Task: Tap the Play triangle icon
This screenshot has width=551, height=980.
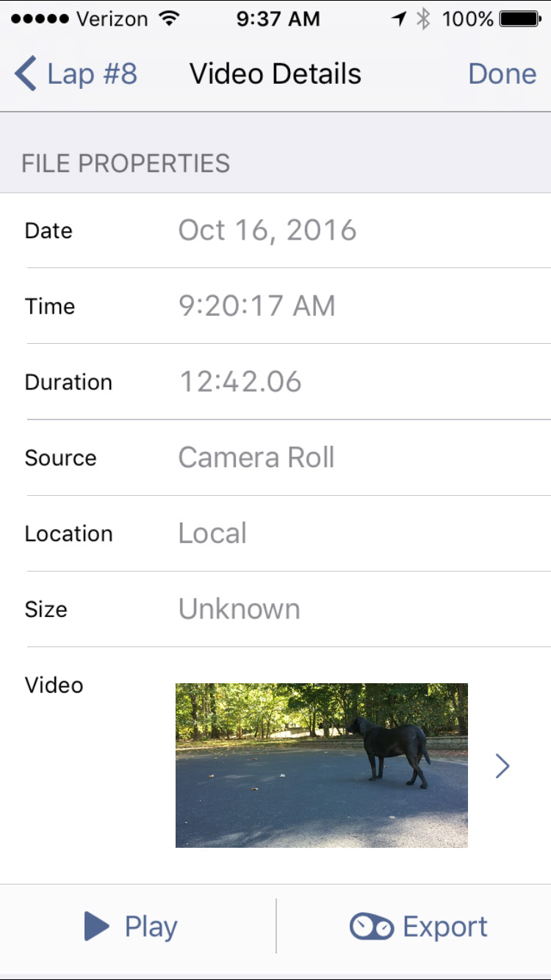Action: coord(96,926)
